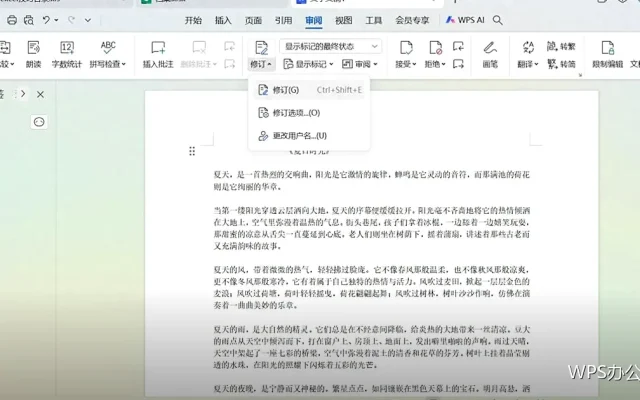640x400 pixels.
Task: Switch to the 视图 tab
Action: 343,20
